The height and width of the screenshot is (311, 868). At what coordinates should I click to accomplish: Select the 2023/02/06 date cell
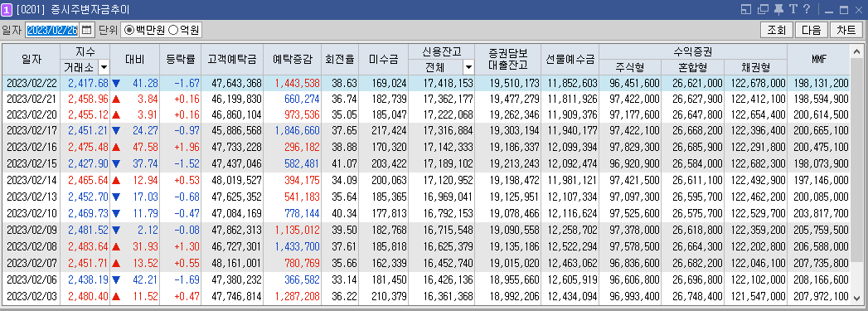32,280
